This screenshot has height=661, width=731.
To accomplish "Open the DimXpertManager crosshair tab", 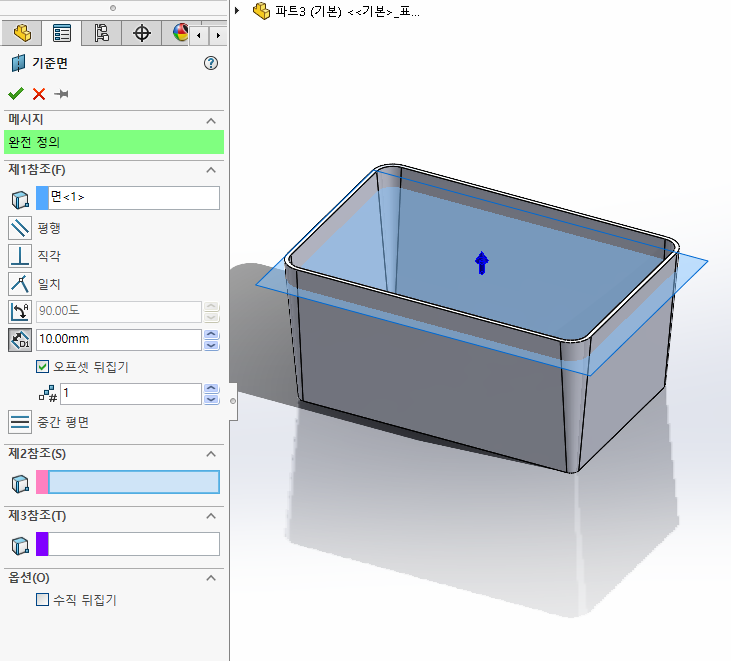I will click(x=142, y=33).
